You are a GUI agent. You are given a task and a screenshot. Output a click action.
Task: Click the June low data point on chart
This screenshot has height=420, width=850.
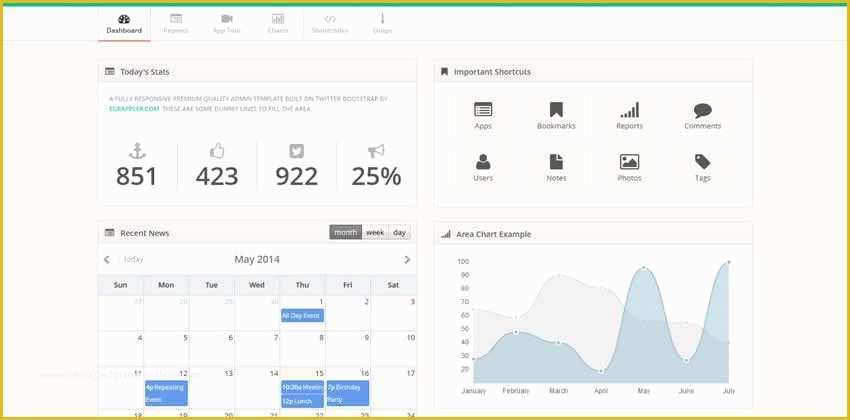coord(686,360)
